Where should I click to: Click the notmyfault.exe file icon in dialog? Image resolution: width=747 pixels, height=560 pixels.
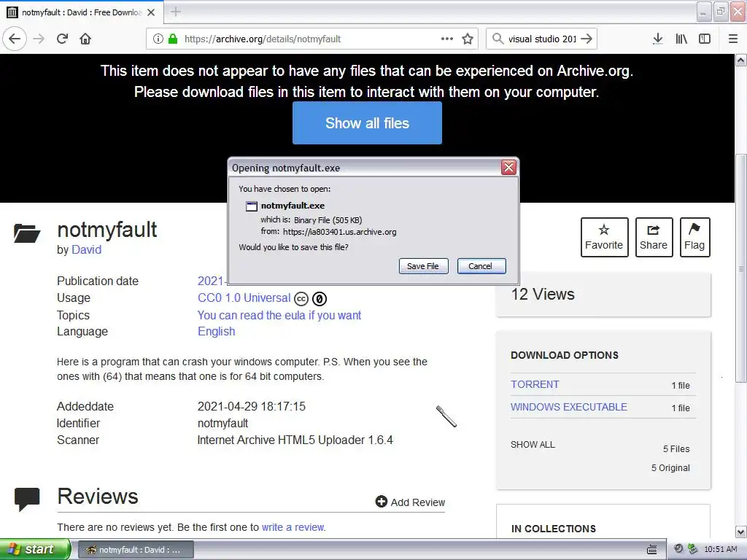pos(252,206)
